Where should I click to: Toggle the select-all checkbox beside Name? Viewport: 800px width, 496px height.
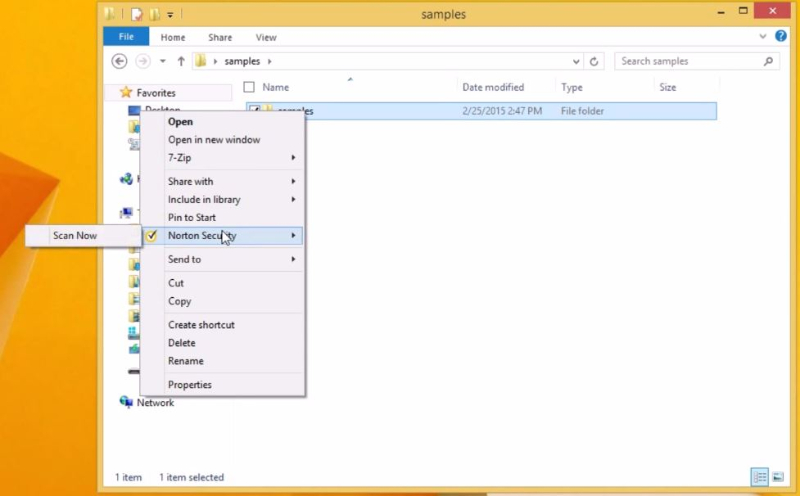click(x=249, y=87)
